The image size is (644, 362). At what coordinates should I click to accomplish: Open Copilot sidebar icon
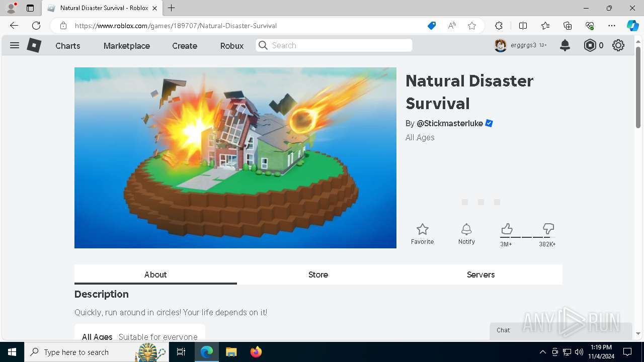pos(632,26)
